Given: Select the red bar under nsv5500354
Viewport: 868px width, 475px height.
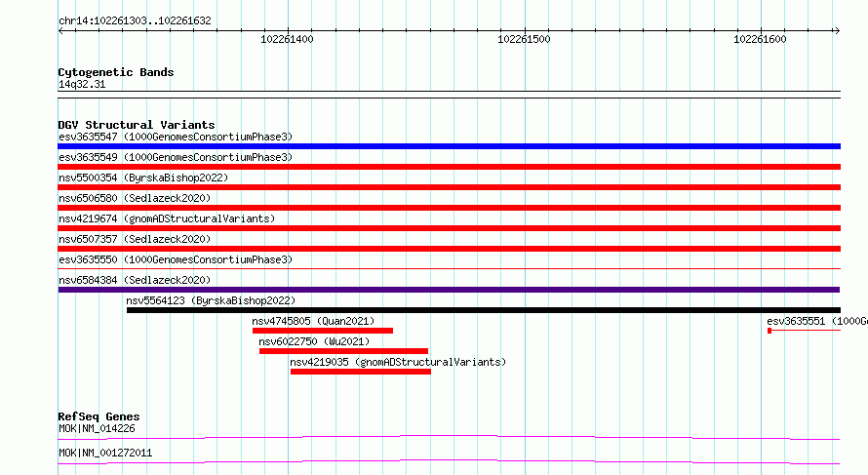Looking at the screenshot, I should (449, 187).
